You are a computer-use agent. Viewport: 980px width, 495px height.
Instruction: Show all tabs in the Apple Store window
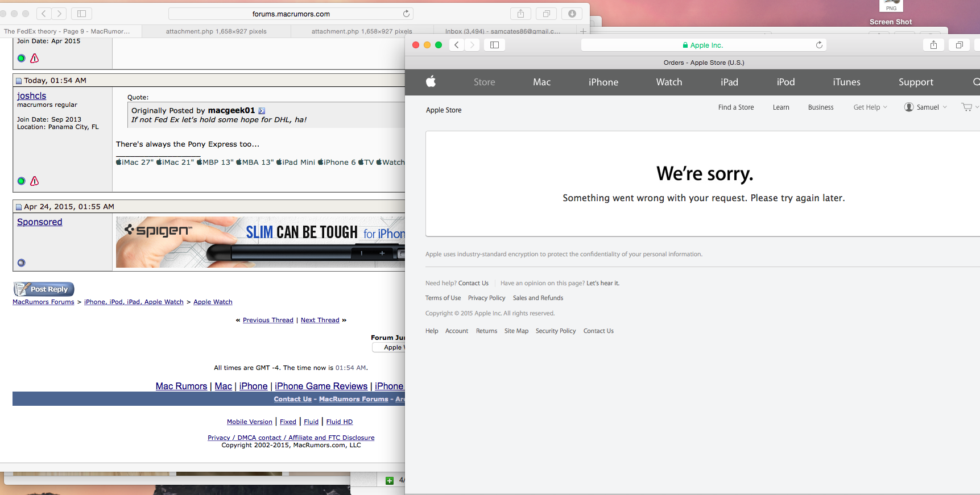[x=960, y=45]
